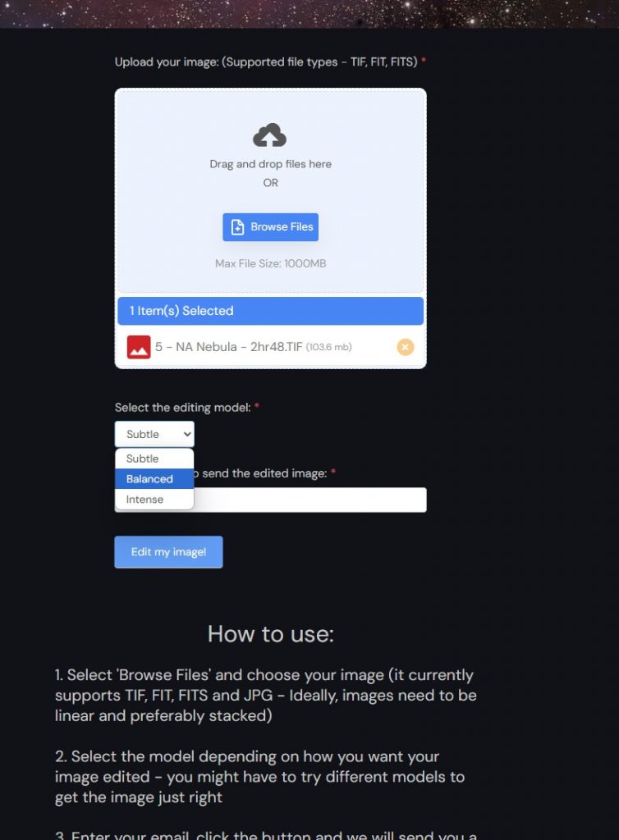Click the 1 Item(s) Selected bar
The height and width of the screenshot is (840, 619).
point(271,311)
